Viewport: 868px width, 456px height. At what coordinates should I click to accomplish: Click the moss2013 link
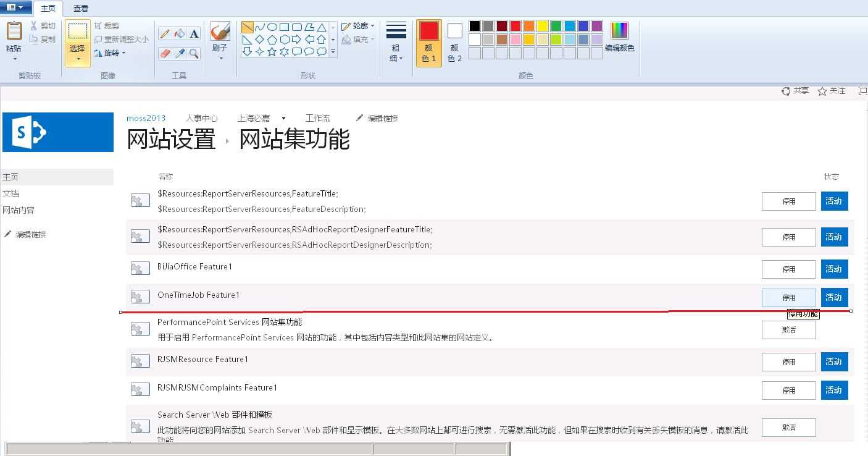(146, 118)
